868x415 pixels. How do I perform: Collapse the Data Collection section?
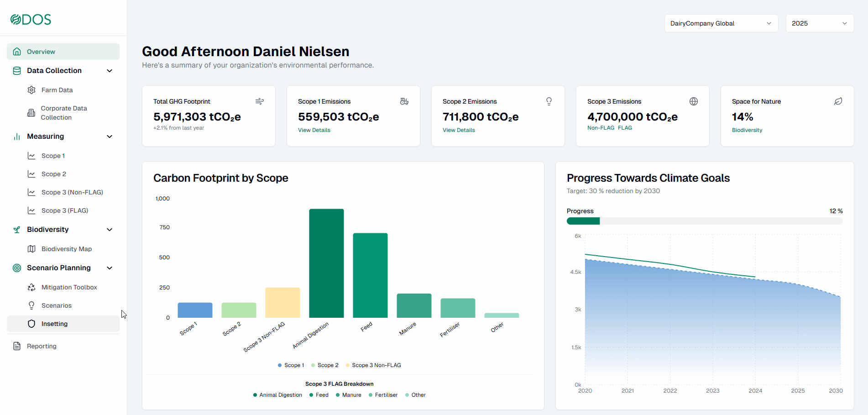(x=110, y=71)
